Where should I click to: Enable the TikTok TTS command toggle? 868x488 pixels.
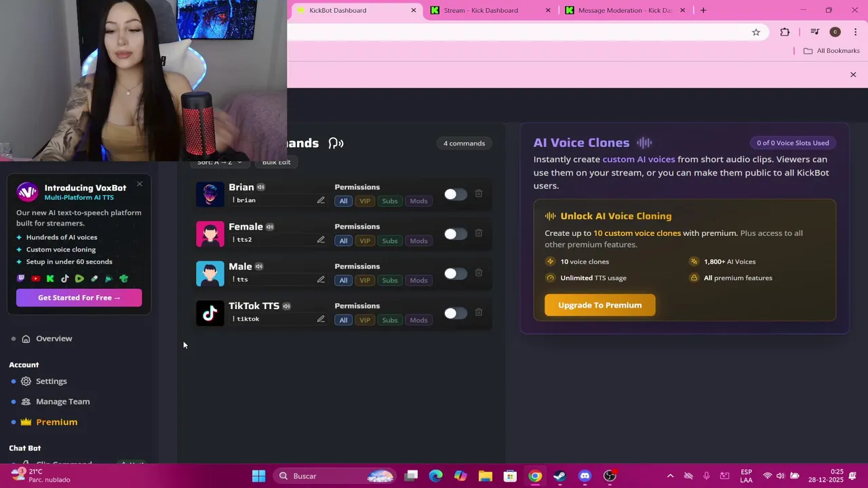[x=456, y=313]
